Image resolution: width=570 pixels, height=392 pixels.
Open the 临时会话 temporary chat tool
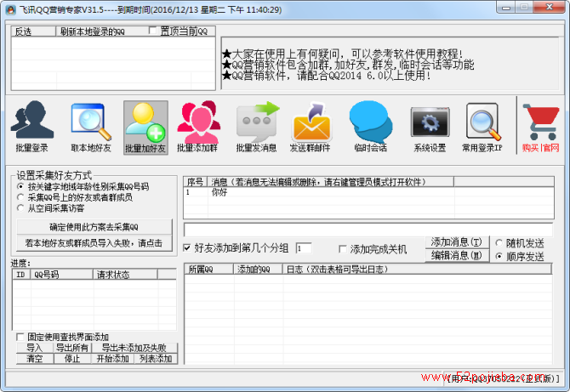(371, 127)
